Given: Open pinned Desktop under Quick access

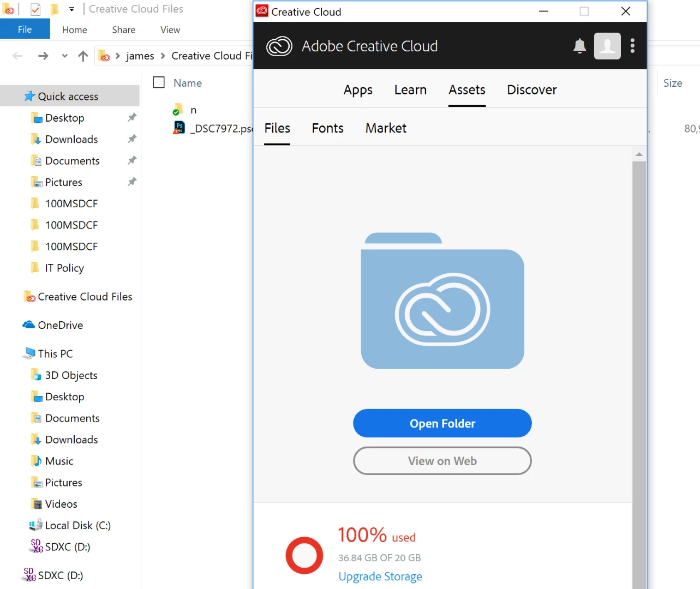Looking at the screenshot, I should 65,118.
